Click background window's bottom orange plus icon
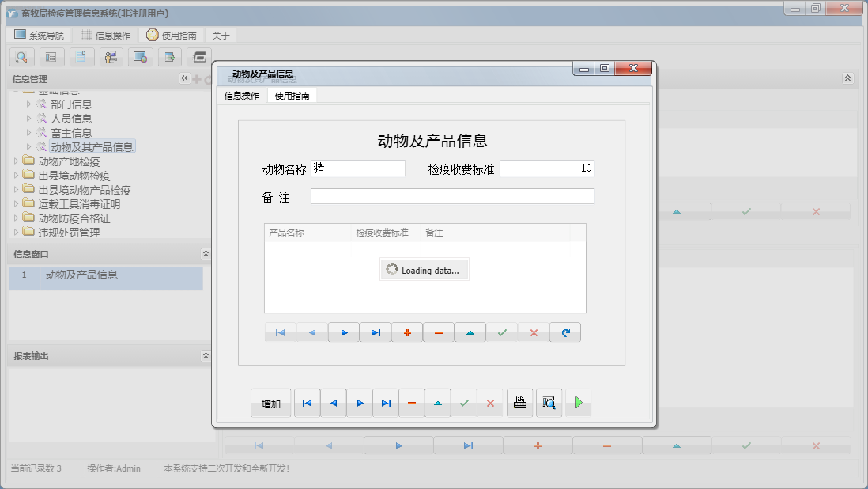Image resolution: width=868 pixels, height=489 pixels. pyautogui.click(x=538, y=445)
